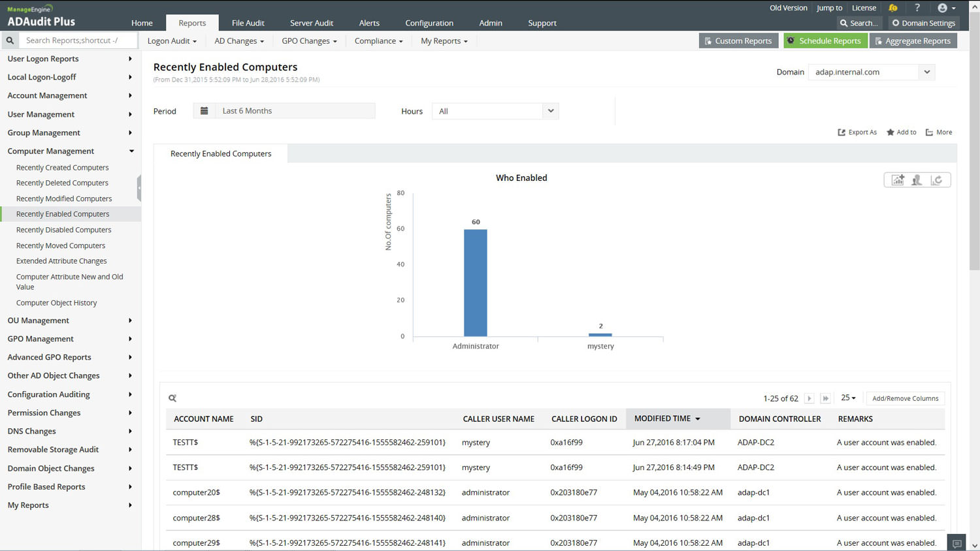Open the 25 rows-per-page dropdown
980x551 pixels.
coord(848,398)
